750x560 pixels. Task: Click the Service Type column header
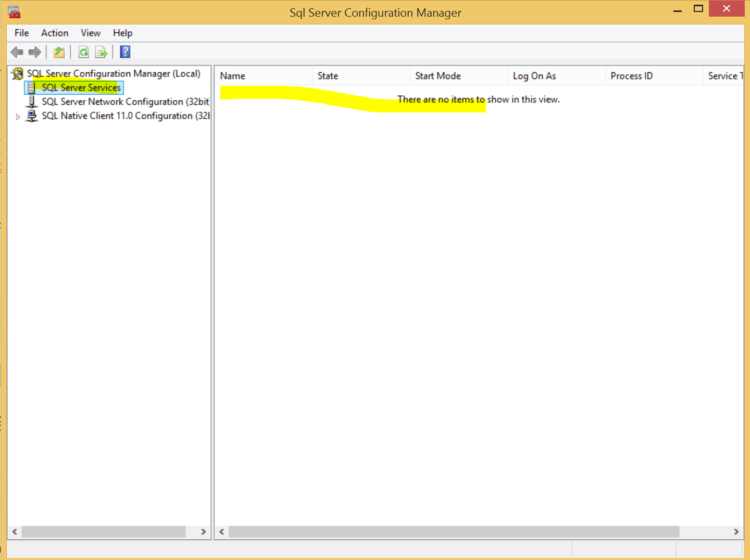[x=723, y=76]
